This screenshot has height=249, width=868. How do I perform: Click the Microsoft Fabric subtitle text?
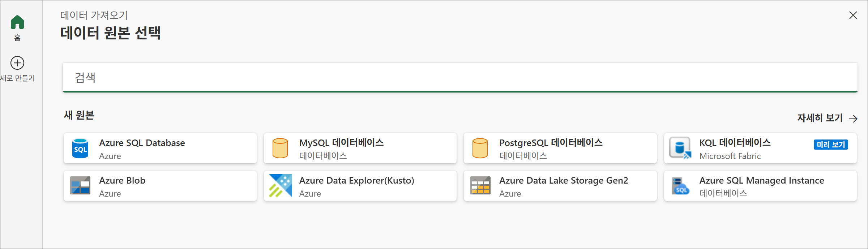730,156
